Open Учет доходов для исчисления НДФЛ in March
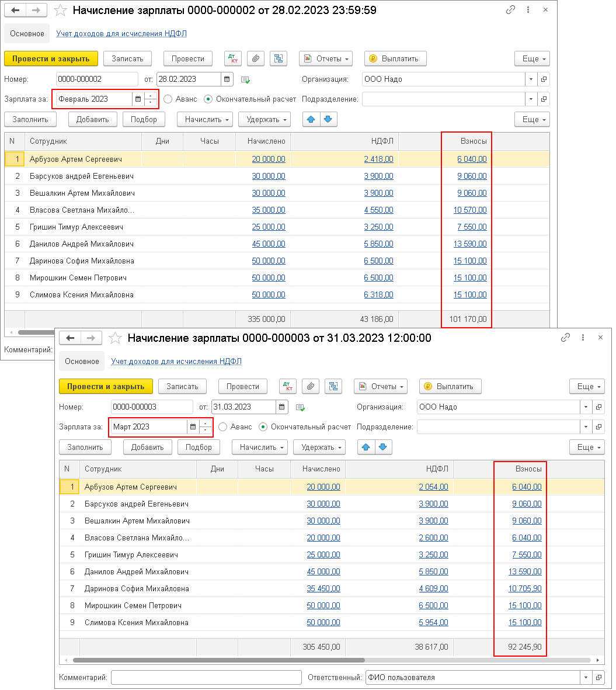 (176, 361)
